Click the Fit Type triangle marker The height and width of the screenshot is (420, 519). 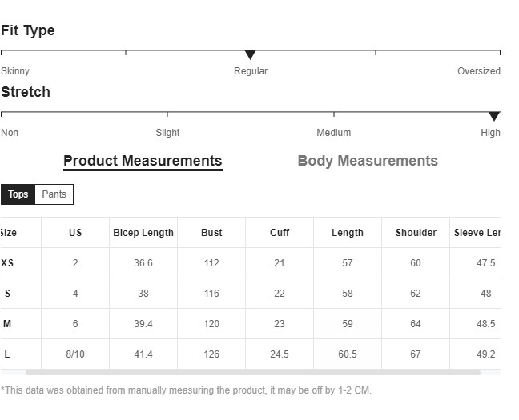(250, 55)
